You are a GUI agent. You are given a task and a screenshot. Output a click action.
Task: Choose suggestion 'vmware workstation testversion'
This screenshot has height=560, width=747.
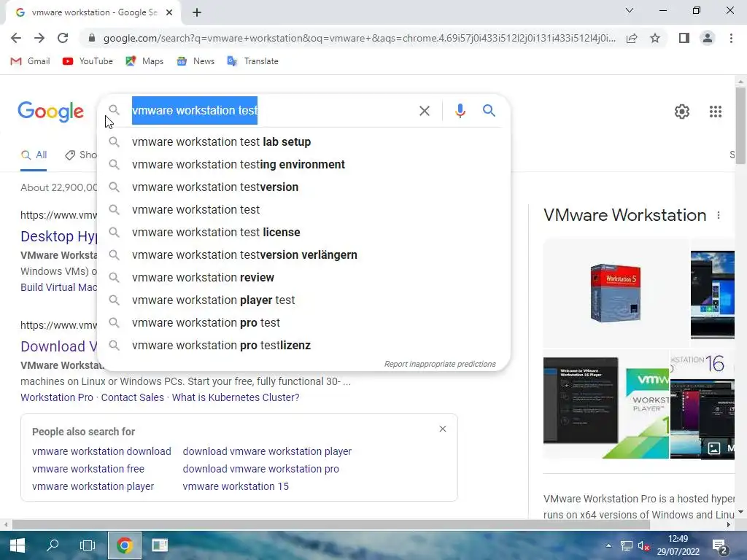[303, 187]
